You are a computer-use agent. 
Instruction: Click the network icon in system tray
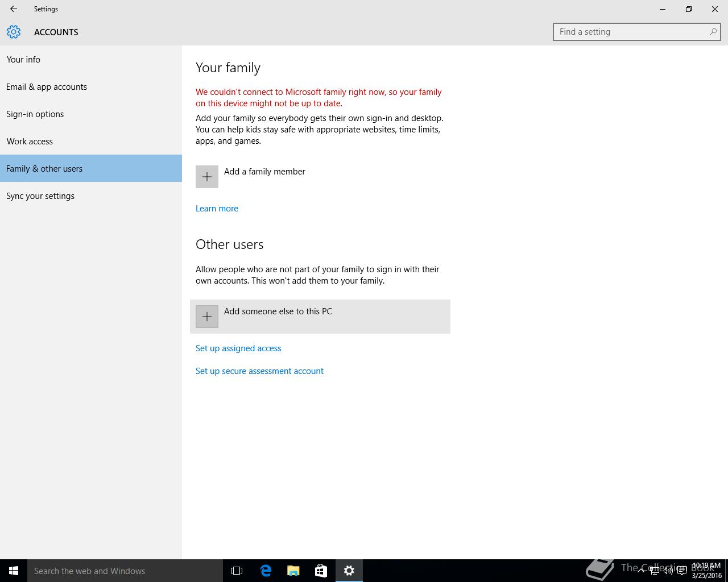(655, 571)
